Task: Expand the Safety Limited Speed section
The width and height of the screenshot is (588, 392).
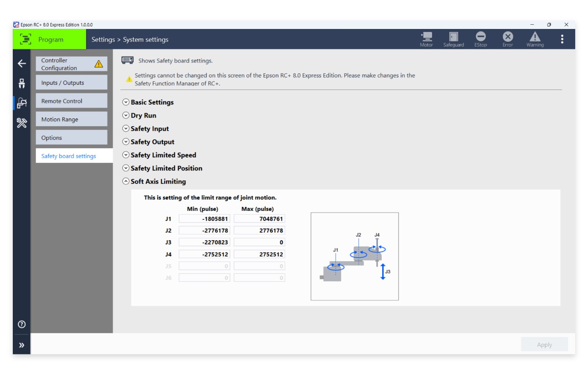Action: pyautogui.click(x=126, y=155)
